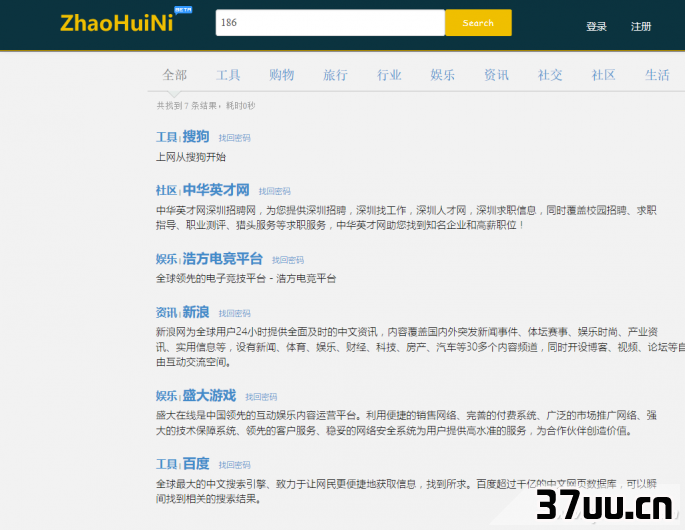Click the yellow Search button

coord(478,23)
